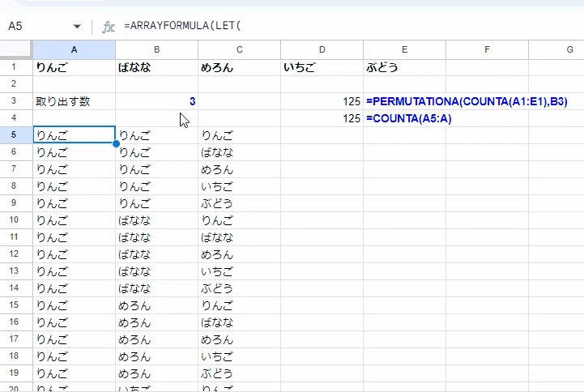Click cell C1 containing めろん
This screenshot has width=584, height=392.
pos(240,67)
